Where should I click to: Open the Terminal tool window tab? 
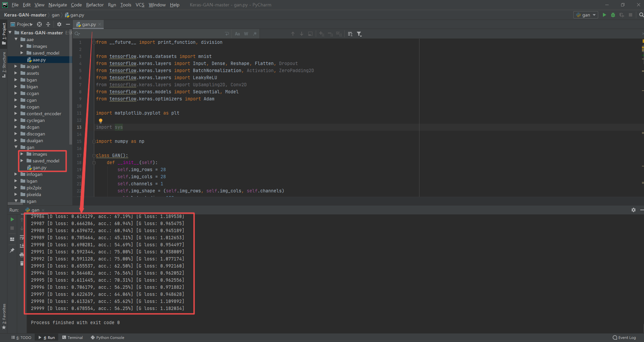point(72,338)
